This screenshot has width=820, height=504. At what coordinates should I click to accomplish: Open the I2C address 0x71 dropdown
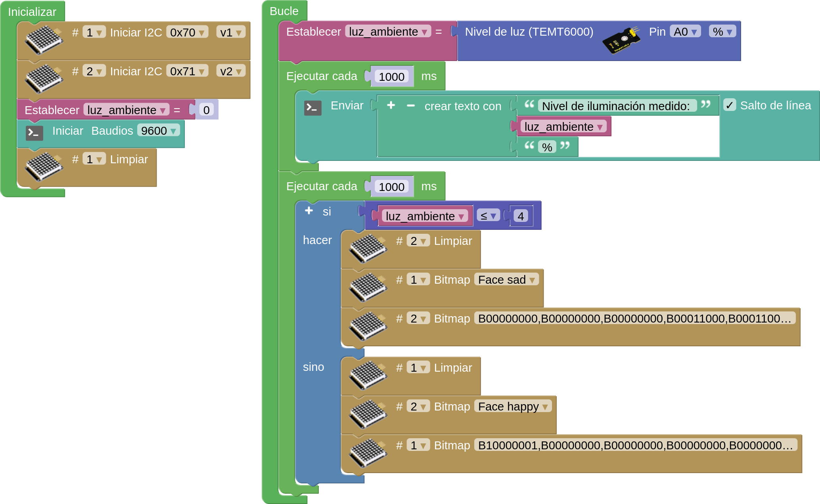pyautogui.click(x=187, y=71)
